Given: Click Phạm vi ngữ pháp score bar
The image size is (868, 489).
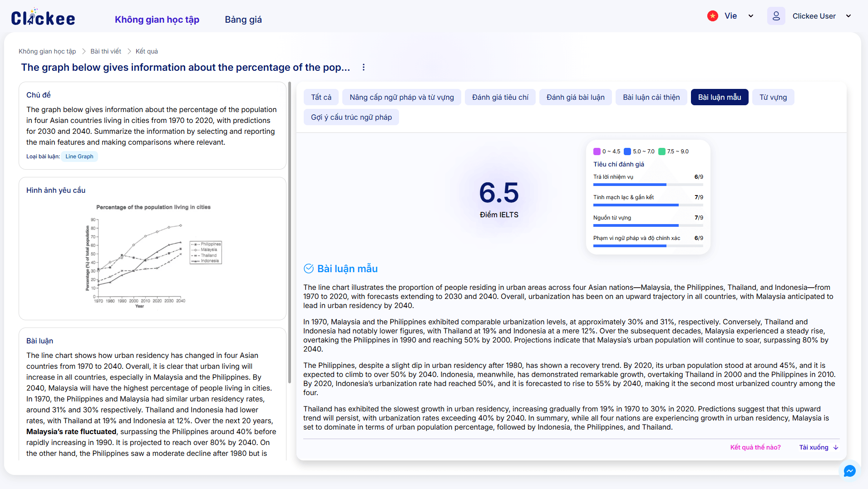Looking at the screenshot, I should coord(648,246).
